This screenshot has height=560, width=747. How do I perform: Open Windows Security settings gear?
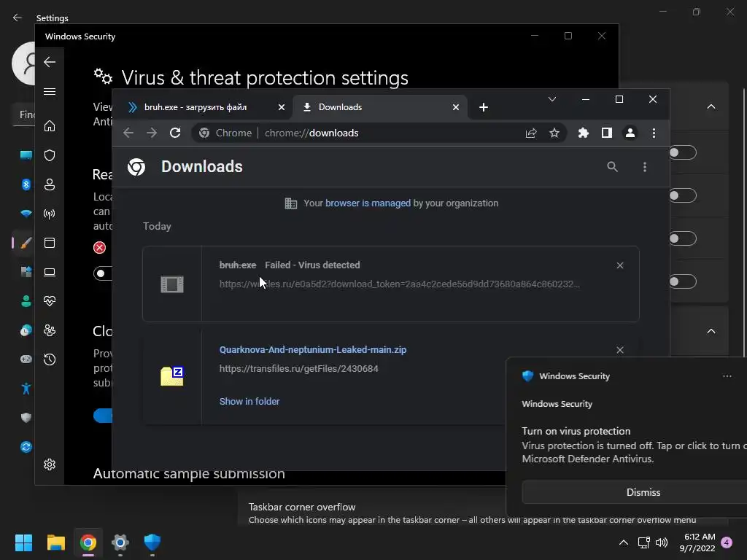pos(50,464)
